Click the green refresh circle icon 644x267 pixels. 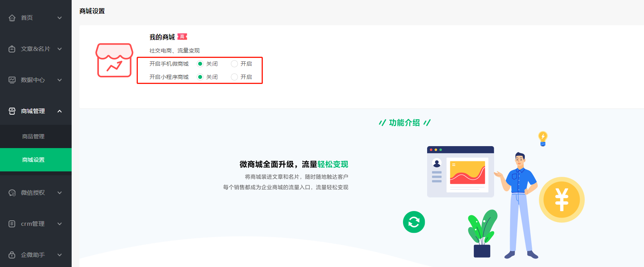pyautogui.click(x=414, y=222)
